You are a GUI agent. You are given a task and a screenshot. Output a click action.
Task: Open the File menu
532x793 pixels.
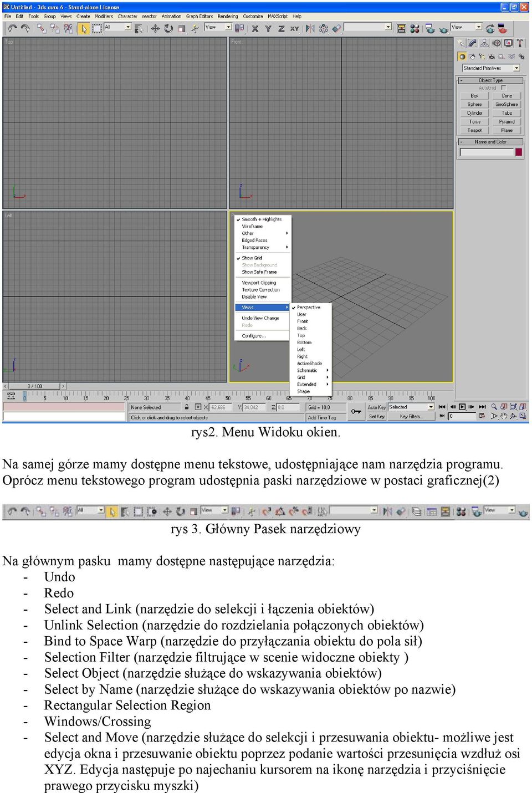(8, 17)
